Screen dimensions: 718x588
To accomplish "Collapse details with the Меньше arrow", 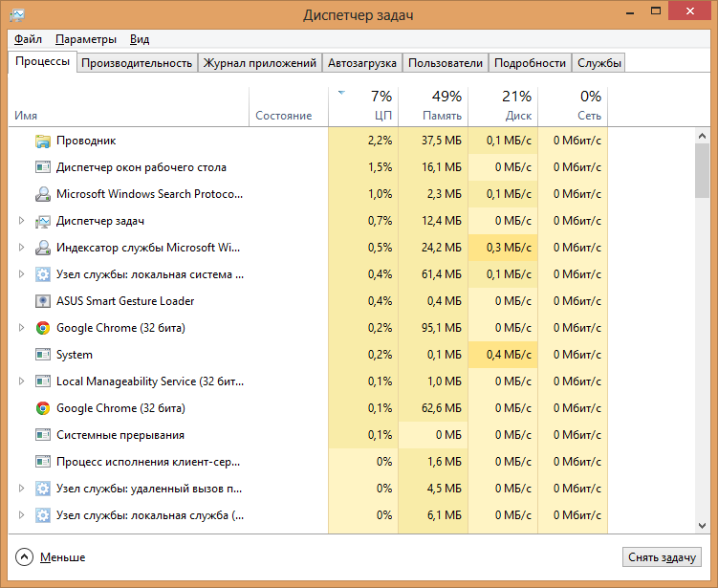I will (25, 556).
